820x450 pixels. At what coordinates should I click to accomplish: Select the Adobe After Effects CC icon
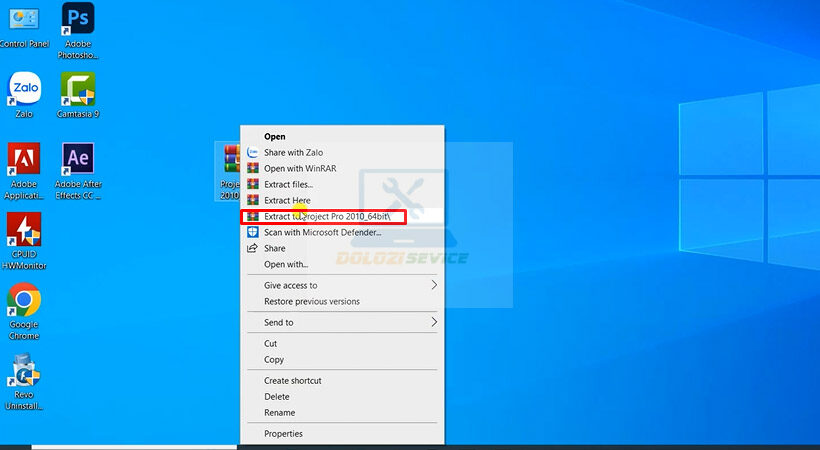click(78, 160)
